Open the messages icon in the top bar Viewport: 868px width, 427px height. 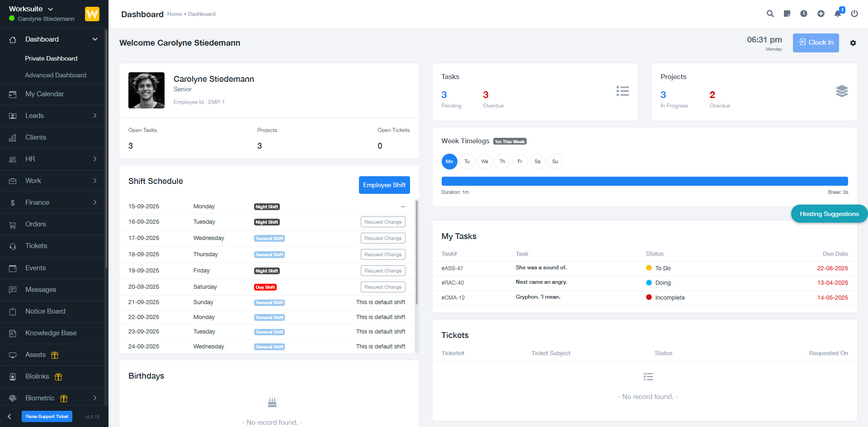point(787,14)
